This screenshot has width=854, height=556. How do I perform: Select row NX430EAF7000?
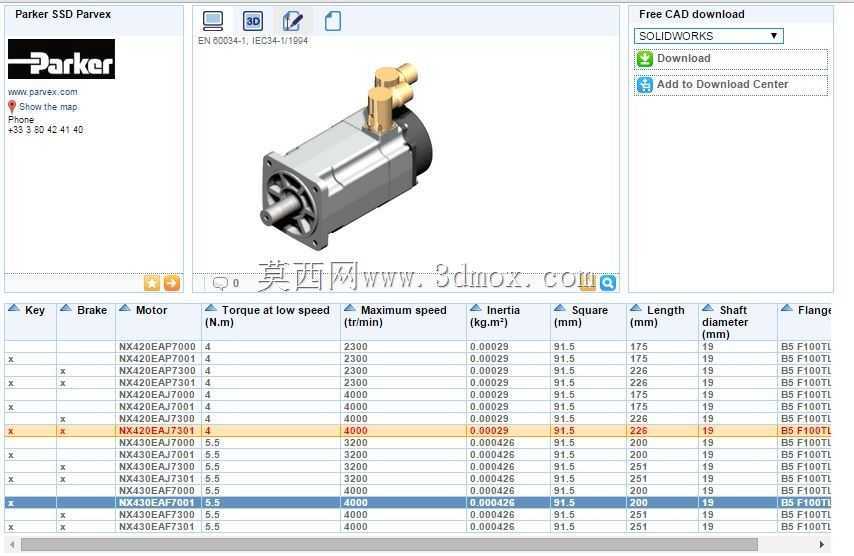point(418,491)
